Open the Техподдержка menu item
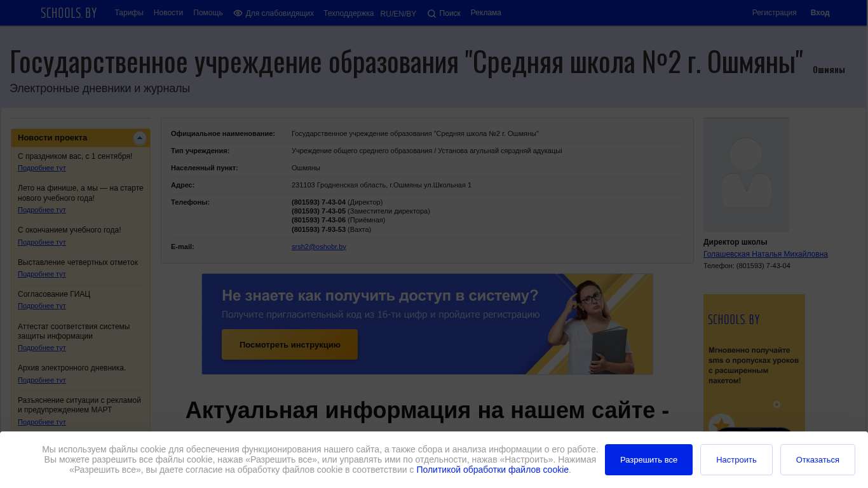Image resolution: width=868 pixels, height=488 pixels. (348, 13)
